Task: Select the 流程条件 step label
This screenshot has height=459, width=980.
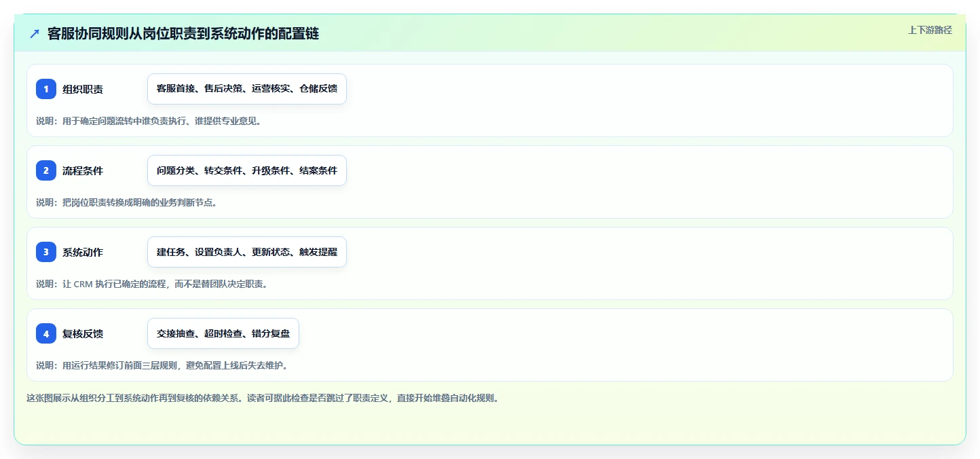Action: 83,170
